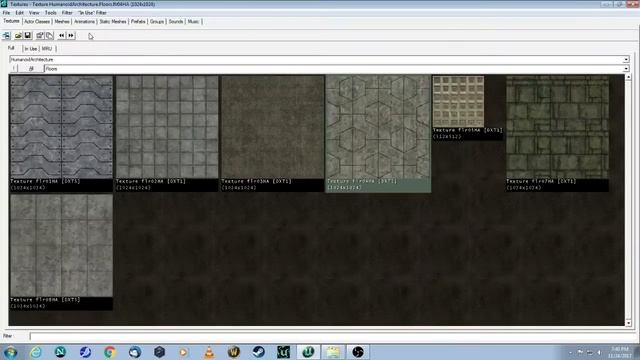
Task: Switch to the Static Meshes tab
Action: [113, 22]
